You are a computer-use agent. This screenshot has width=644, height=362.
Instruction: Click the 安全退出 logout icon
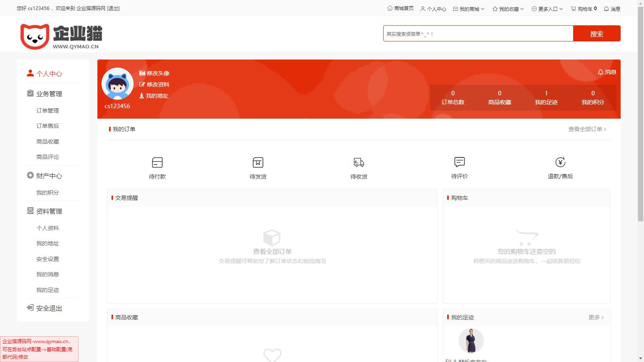tap(30, 308)
